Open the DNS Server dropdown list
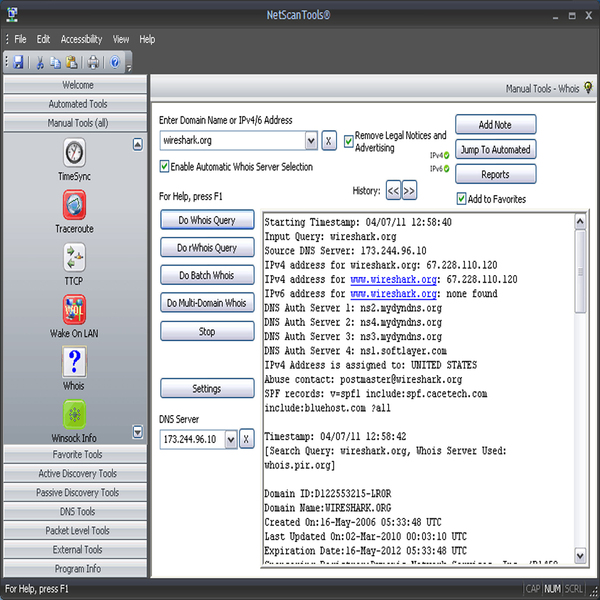The image size is (600, 600). coord(231,439)
